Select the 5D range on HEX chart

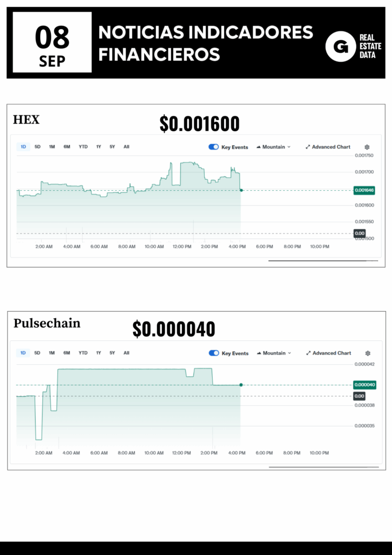pyautogui.click(x=37, y=147)
